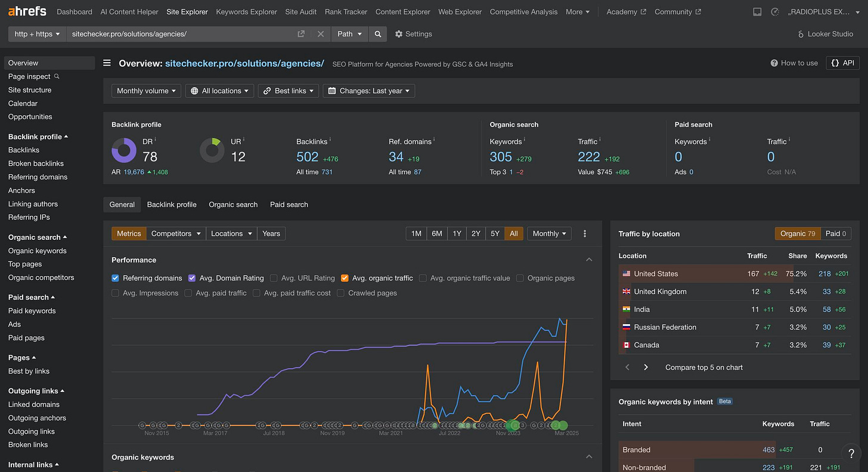The height and width of the screenshot is (472, 868).
Task: Click the monitor icon in top bar
Action: pyautogui.click(x=757, y=11)
